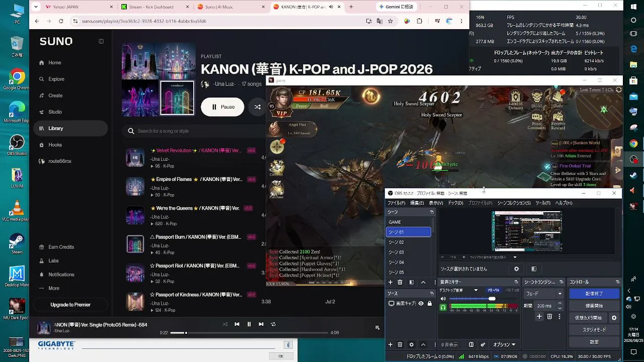Open virtual camera settings gear in OBS
644x362 pixels.
(614, 318)
